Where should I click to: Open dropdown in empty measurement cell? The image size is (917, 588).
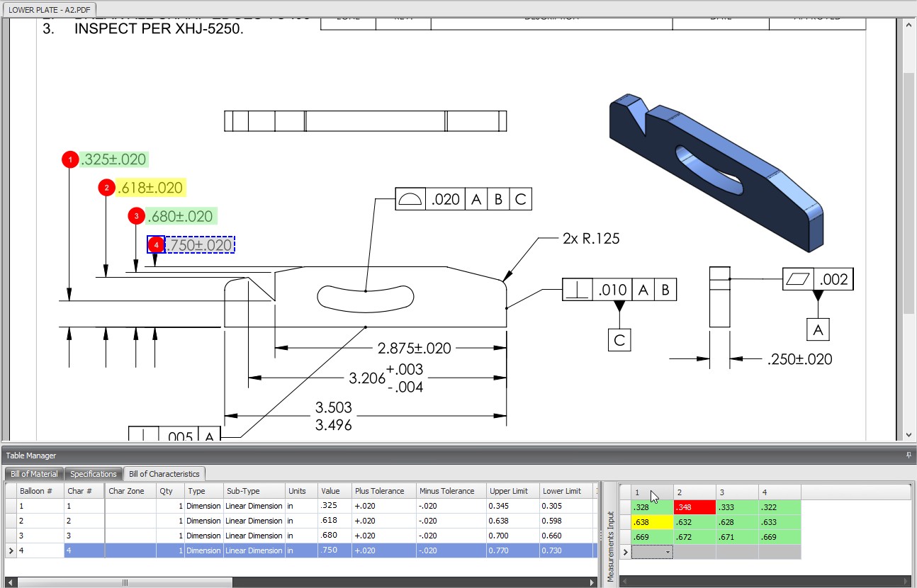tap(668, 551)
